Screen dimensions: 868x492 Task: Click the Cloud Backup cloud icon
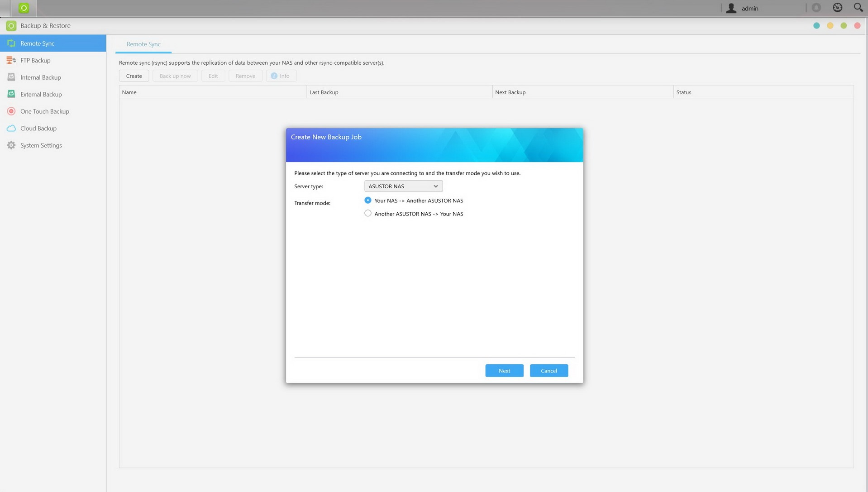[x=11, y=129]
